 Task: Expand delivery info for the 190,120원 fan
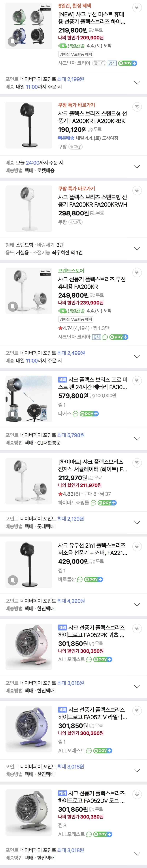coord(137,166)
